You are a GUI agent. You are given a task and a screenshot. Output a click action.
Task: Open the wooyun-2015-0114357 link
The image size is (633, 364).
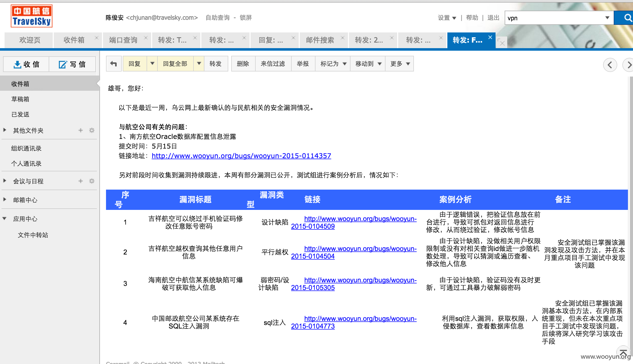point(241,156)
